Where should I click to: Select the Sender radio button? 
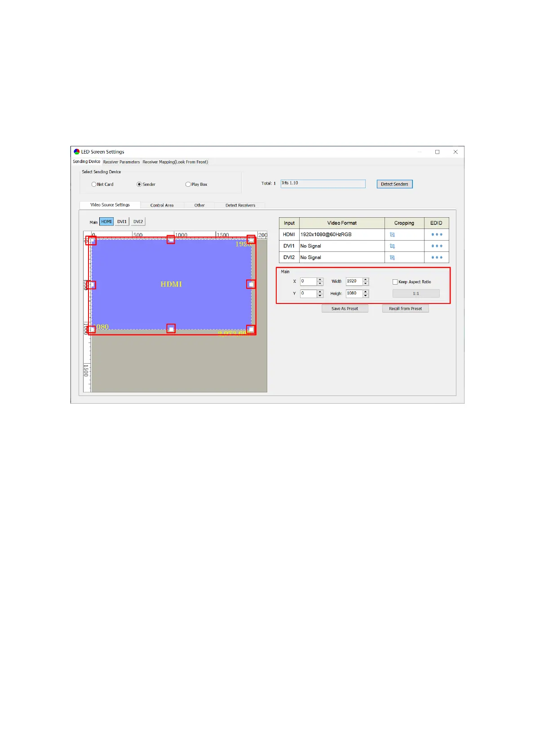139,185
